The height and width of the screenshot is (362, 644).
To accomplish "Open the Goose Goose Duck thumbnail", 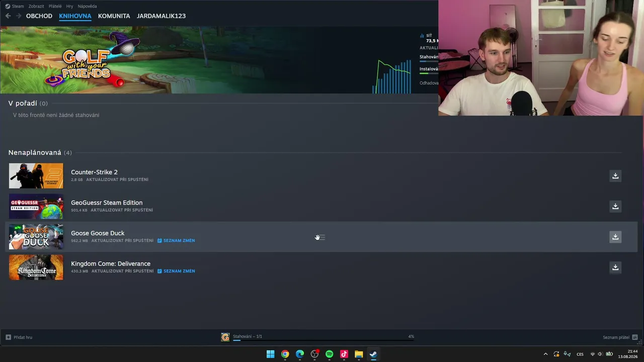I will point(36,237).
